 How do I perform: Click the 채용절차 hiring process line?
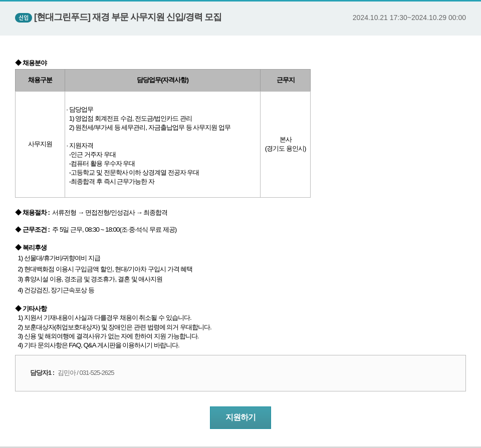click(x=91, y=213)
